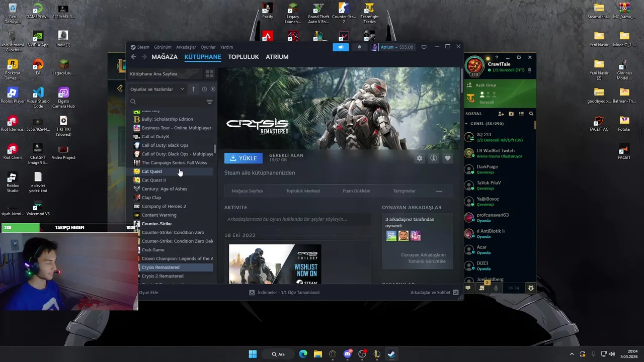Select Cat Quest in library list

coord(173,171)
